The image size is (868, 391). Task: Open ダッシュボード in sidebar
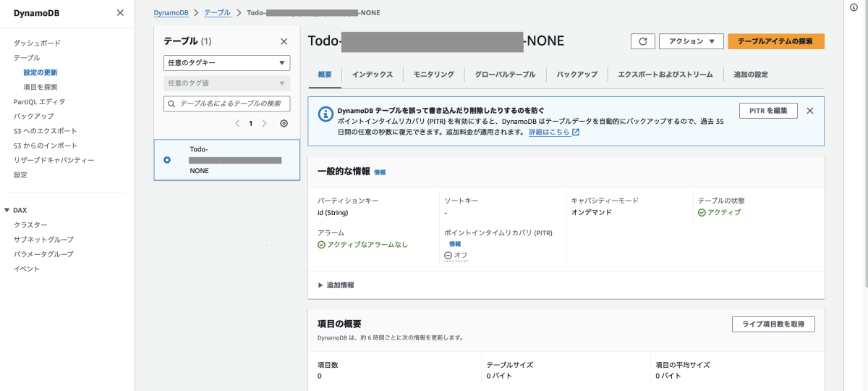point(37,43)
